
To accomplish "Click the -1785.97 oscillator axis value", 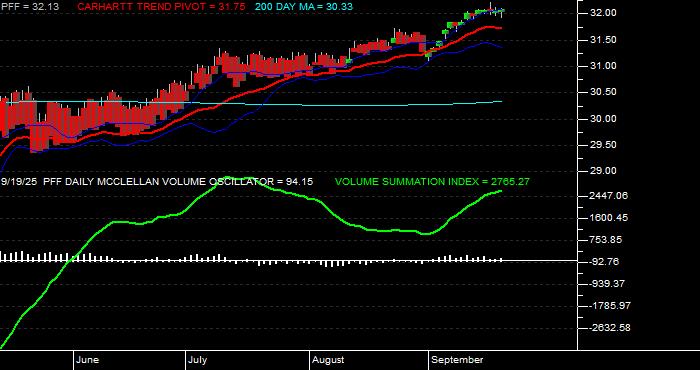I will [609, 306].
